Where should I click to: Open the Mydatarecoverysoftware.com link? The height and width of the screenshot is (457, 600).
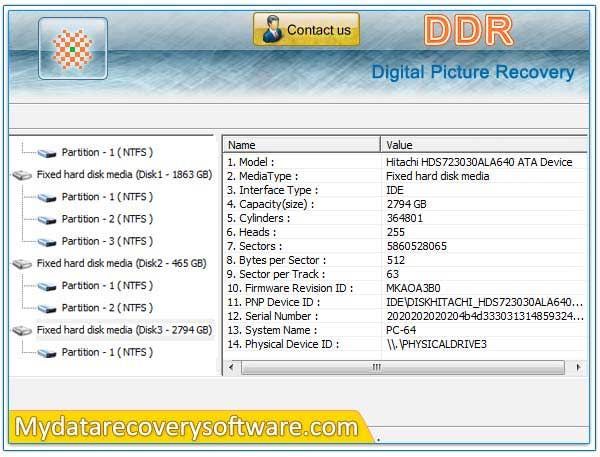point(186,427)
